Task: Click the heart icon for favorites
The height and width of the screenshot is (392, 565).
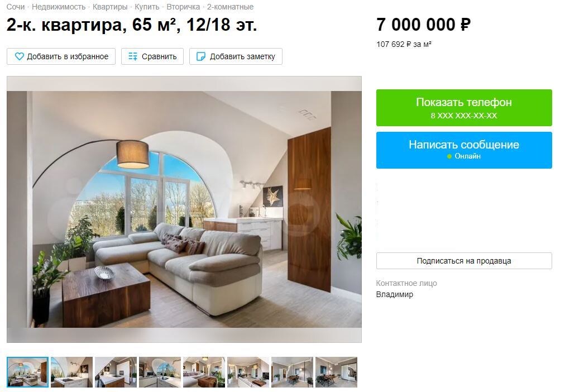Action: click(x=19, y=56)
